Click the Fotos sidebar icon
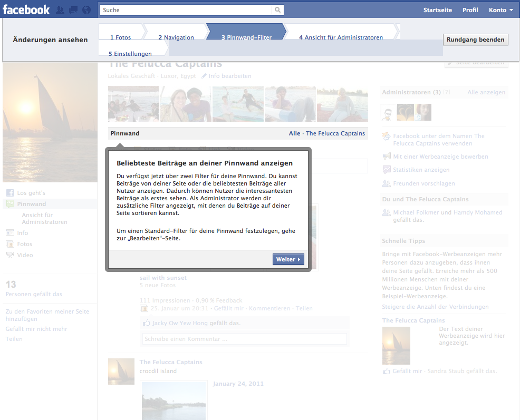The width and height of the screenshot is (520, 420). [x=10, y=244]
